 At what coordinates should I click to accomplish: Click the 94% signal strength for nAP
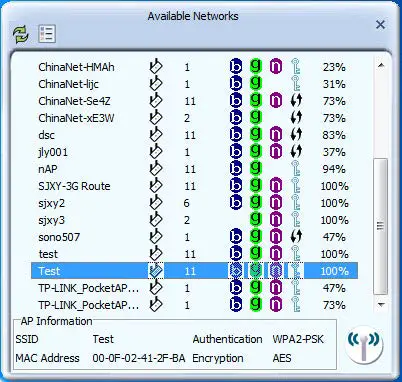pyautogui.click(x=334, y=169)
